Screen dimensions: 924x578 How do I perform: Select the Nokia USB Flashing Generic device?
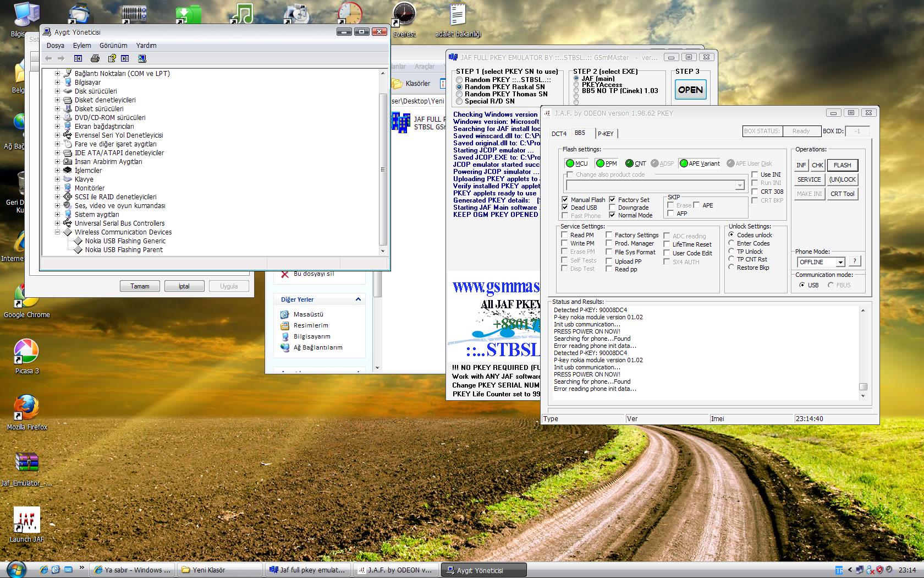[x=125, y=241]
